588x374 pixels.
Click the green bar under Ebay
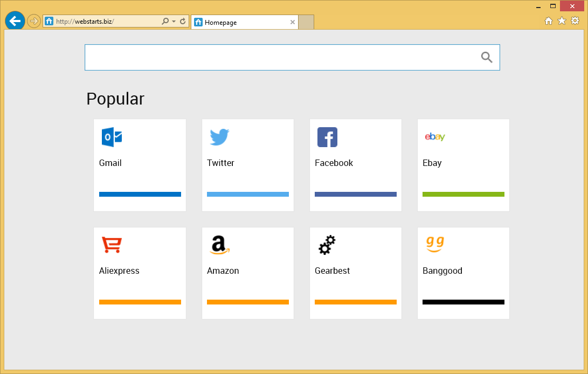[464, 195]
